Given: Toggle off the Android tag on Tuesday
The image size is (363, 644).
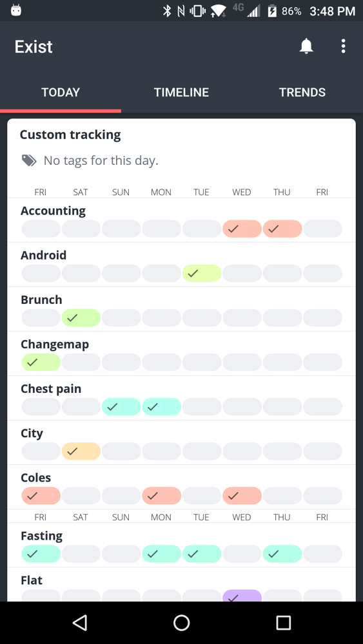Looking at the screenshot, I should pos(202,273).
